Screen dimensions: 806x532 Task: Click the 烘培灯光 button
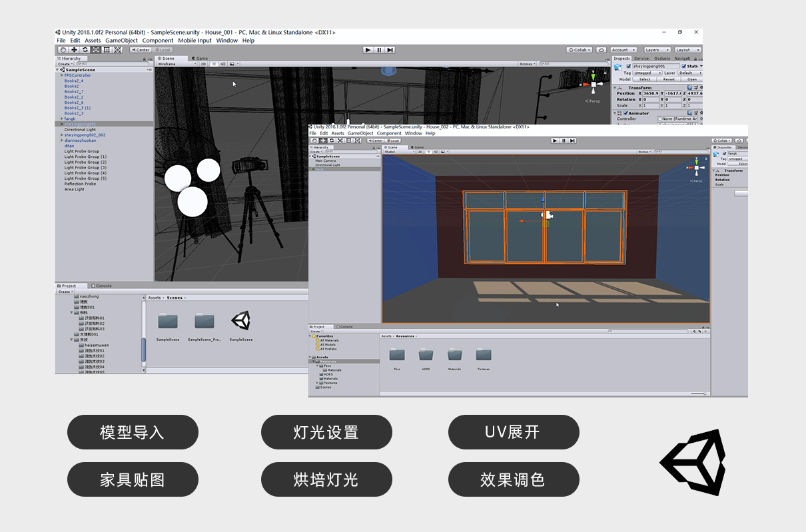[326, 479]
